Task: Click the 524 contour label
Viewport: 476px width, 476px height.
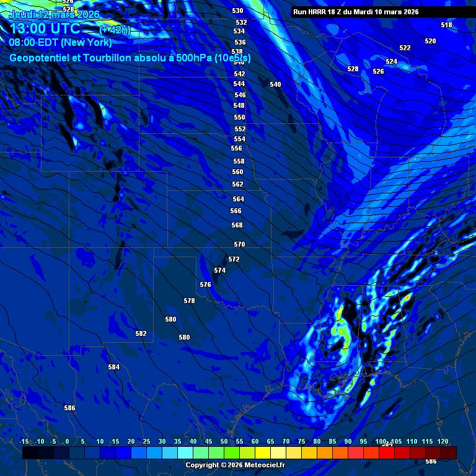Action: click(x=391, y=62)
